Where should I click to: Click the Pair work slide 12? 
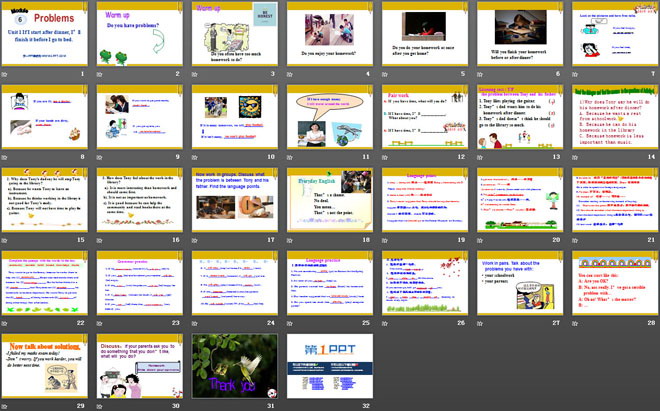coord(420,119)
